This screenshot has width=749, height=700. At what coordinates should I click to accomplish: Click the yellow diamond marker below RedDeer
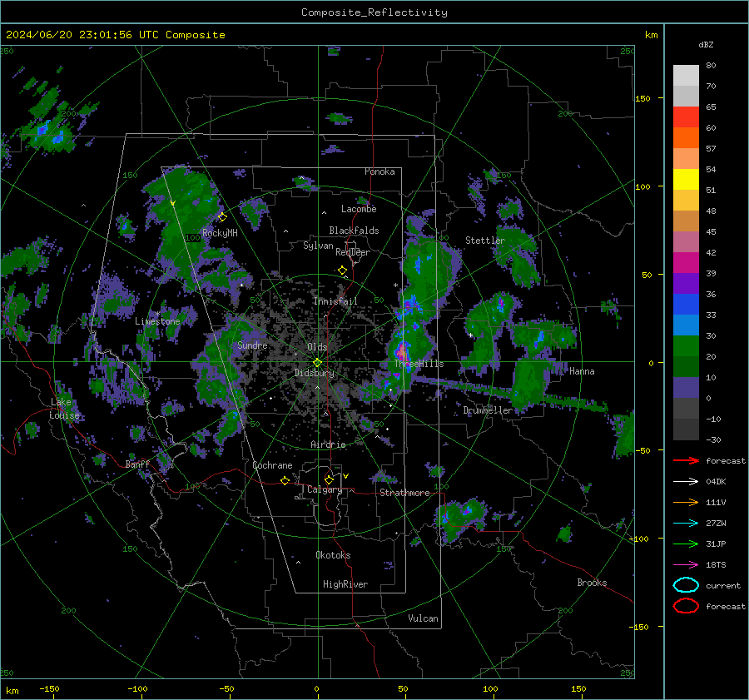tap(342, 271)
